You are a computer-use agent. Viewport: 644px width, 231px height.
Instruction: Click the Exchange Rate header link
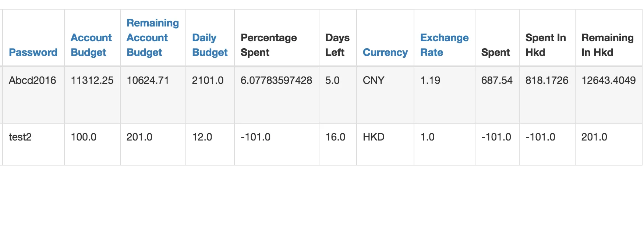point(444,45)
